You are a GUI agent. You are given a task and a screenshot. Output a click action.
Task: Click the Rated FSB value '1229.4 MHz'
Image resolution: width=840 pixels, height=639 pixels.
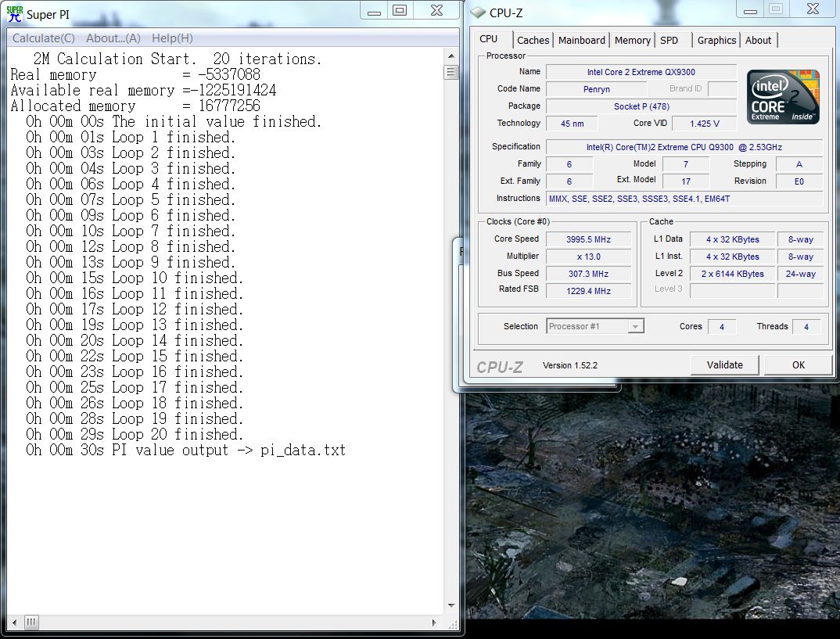coord(588,291)
